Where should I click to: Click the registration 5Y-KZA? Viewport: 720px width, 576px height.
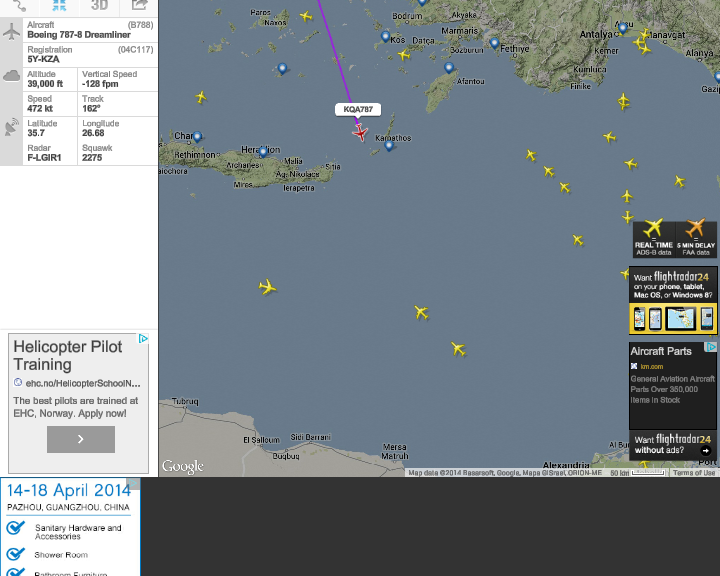[x=43, y=59]
